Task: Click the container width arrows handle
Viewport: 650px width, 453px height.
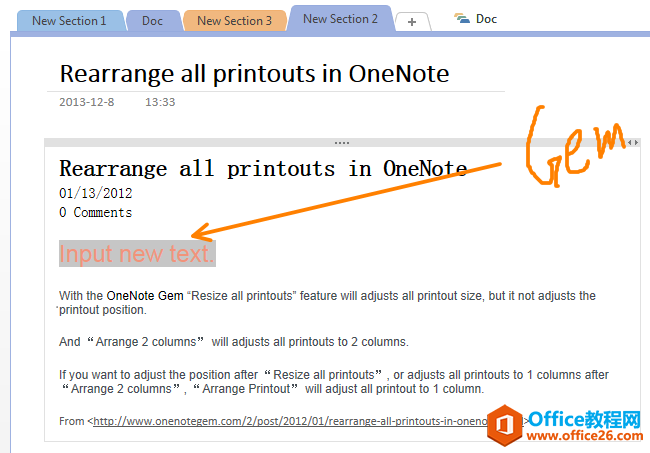Action: pos(633,143)
